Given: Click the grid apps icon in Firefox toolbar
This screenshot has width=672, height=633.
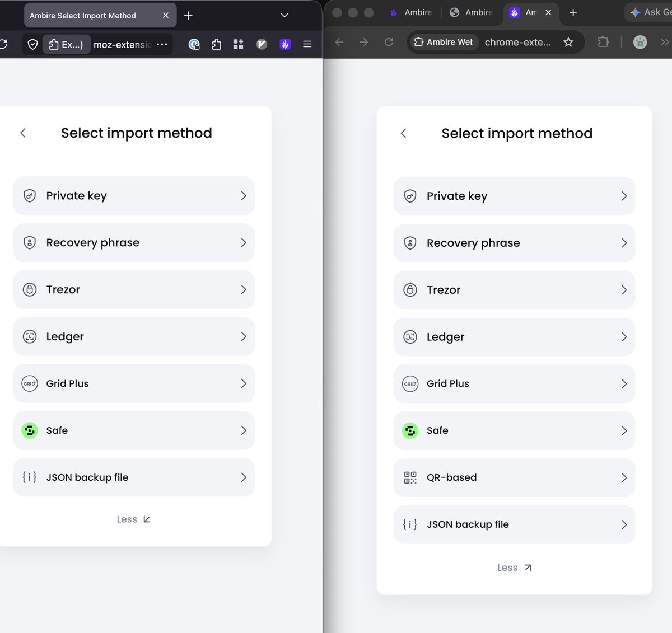Looking at the screenshot, I should coord(239,44).
